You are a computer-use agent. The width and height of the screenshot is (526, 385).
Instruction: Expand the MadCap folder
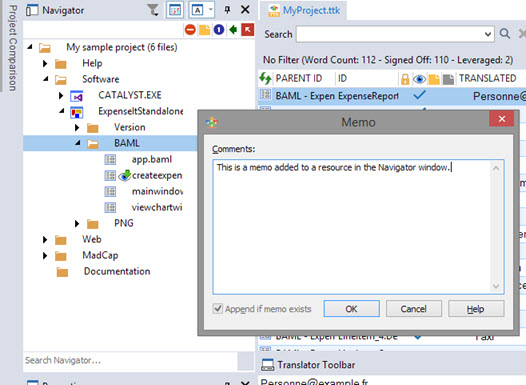[45, 256]
